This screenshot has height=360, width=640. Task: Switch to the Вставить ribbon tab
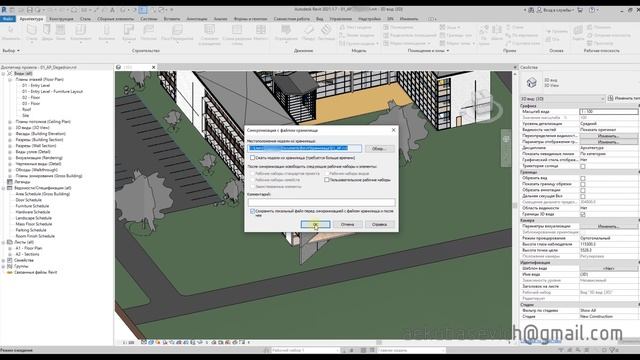(x=171, y=19)
